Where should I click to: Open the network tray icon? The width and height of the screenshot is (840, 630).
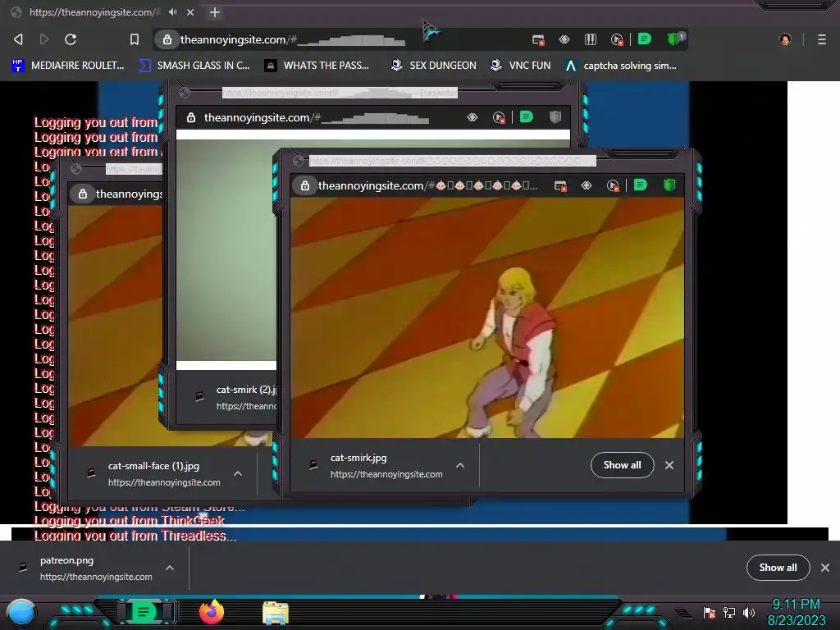pos(729,612)
